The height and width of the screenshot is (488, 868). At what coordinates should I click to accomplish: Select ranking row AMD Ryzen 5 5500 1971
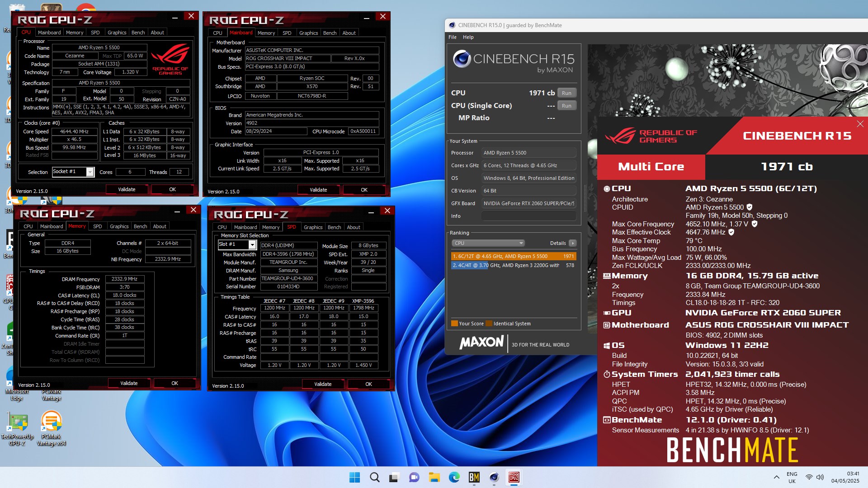tap(514, 256)
